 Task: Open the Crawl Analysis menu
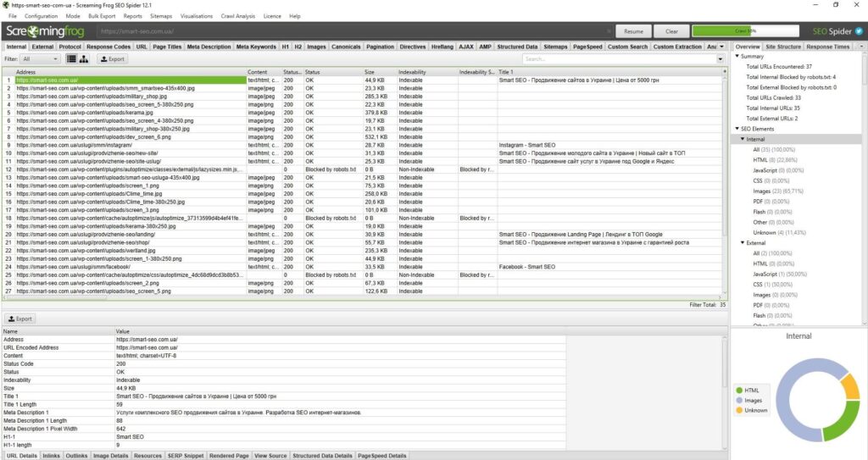[238, 16]
